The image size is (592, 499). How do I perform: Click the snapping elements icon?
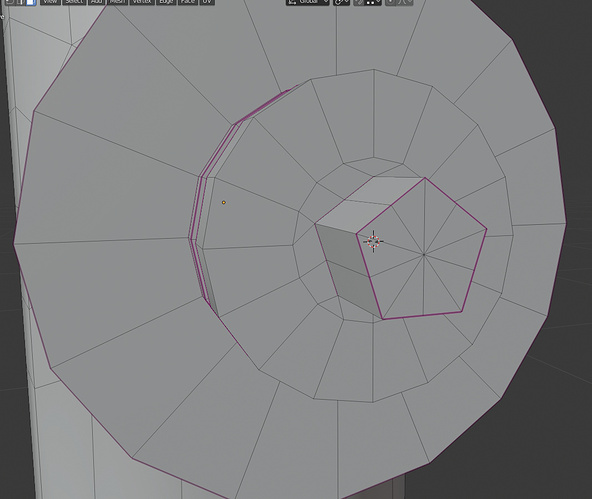coord(372,2)
